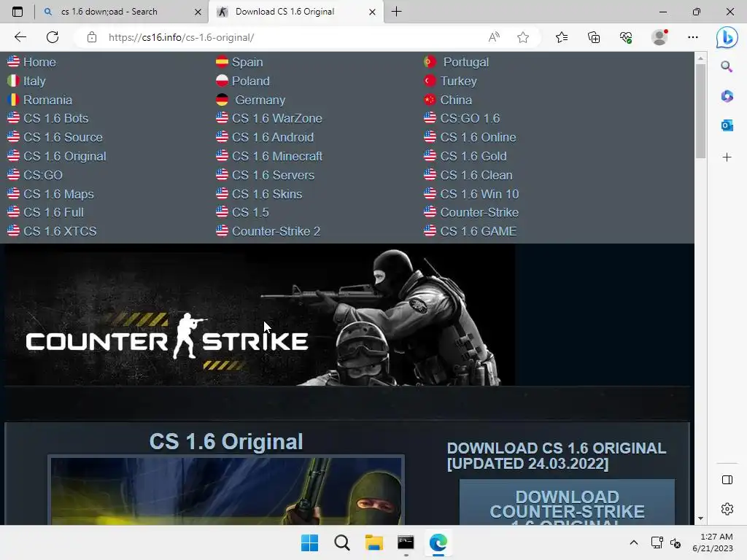This screenshot has width=747, height=560.
Task: Open Favorites list icon
Action: [x=562, y=37]
